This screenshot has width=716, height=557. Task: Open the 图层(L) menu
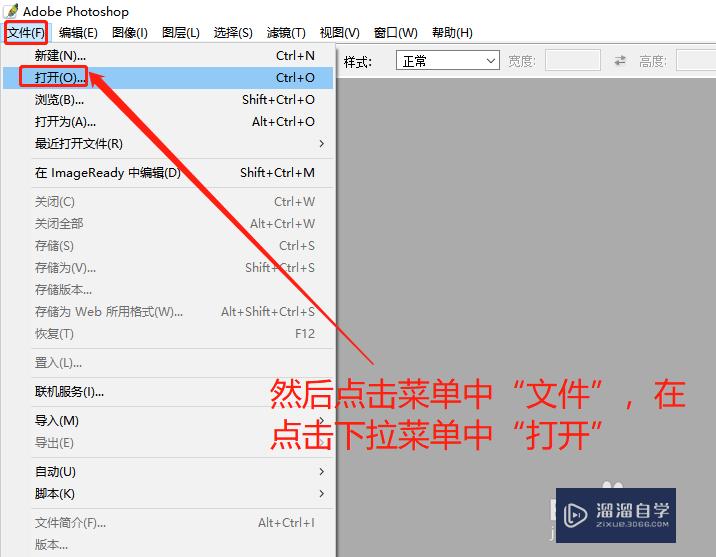pyautogui.click(x=181, y=32)
